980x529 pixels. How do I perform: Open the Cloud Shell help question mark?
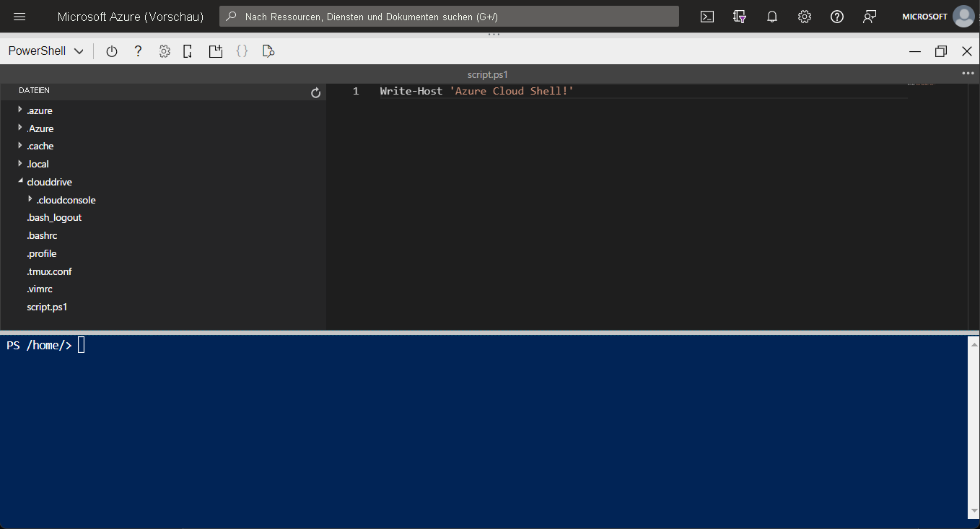click(x=138, y=51)
